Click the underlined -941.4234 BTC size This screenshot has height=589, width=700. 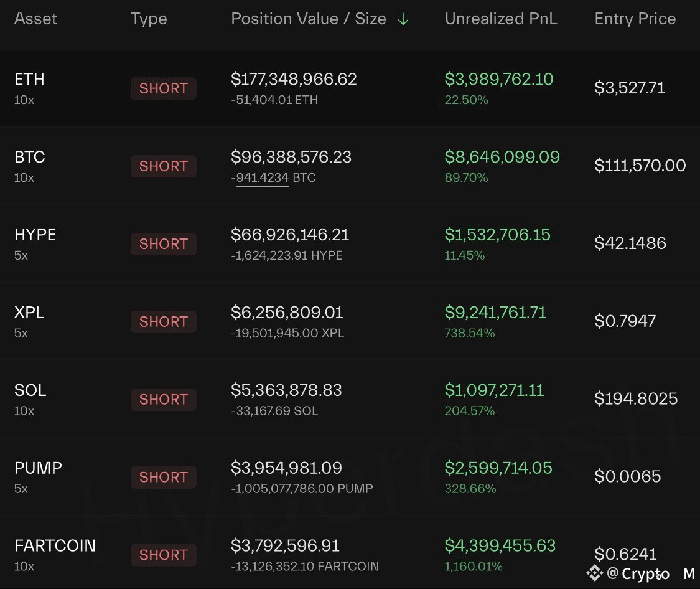tap(273, 177)
